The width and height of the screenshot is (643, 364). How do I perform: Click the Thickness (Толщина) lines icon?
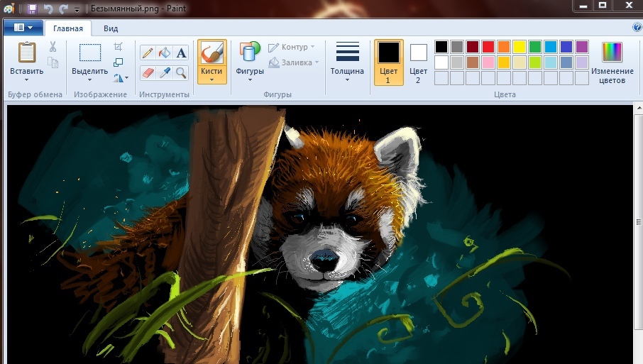347,52
